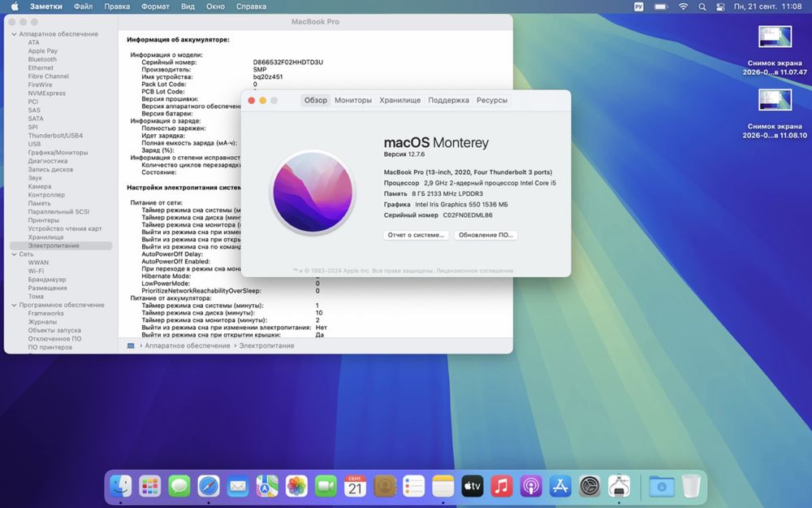This screenshot has width=812, height=508.
Task: Collapse the Аппаратное обеспечение section
Action: (14, 34)
